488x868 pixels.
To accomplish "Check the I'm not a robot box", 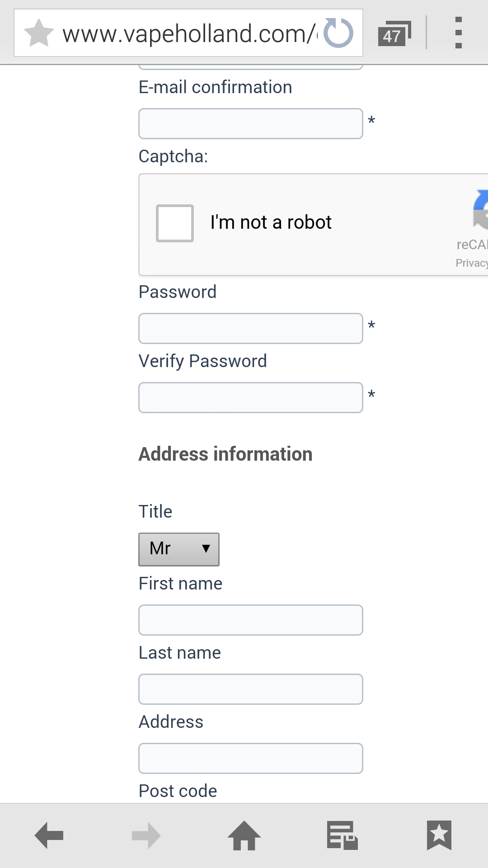I will [x=175, y=223].
